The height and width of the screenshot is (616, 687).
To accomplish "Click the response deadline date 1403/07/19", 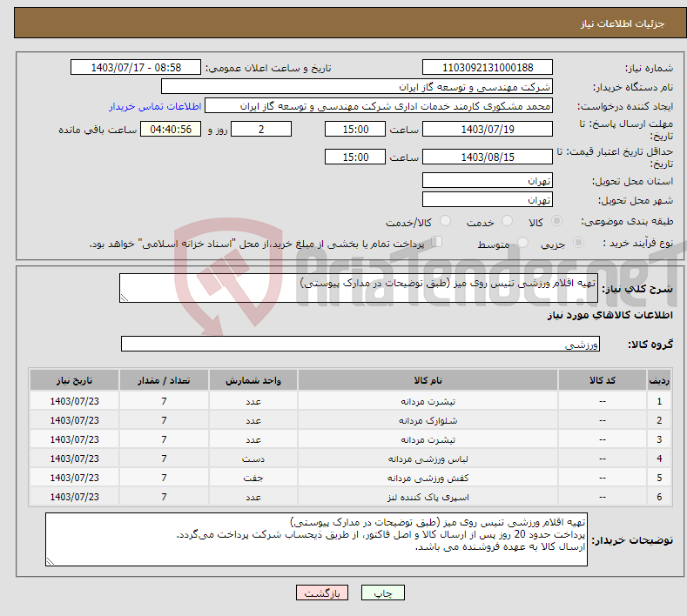I will point(488,129).
